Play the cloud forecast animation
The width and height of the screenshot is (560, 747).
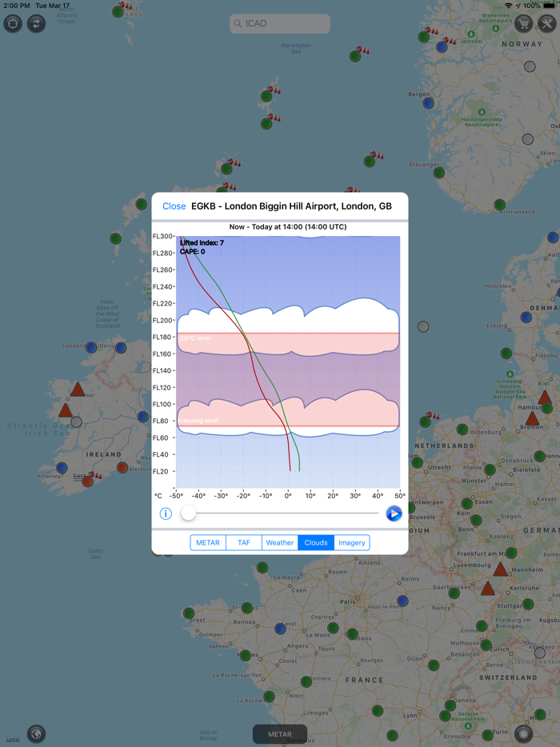[x=394, y=513]
